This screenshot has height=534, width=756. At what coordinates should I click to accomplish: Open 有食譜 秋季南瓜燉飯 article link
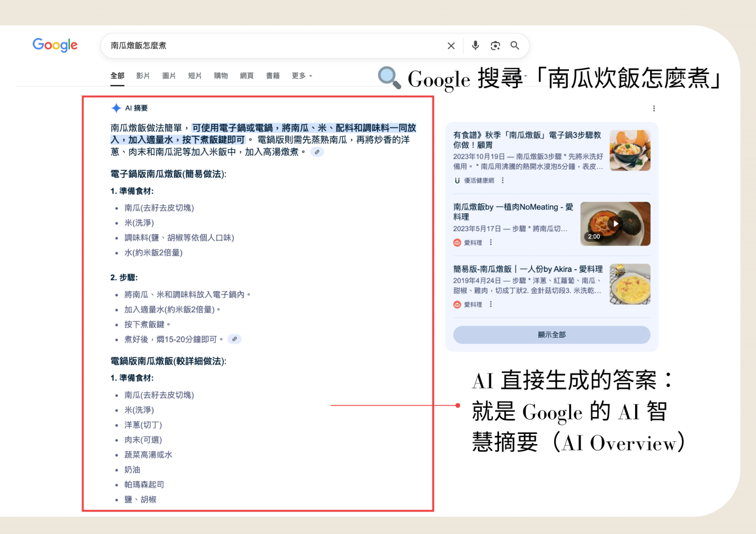[527, 140]
